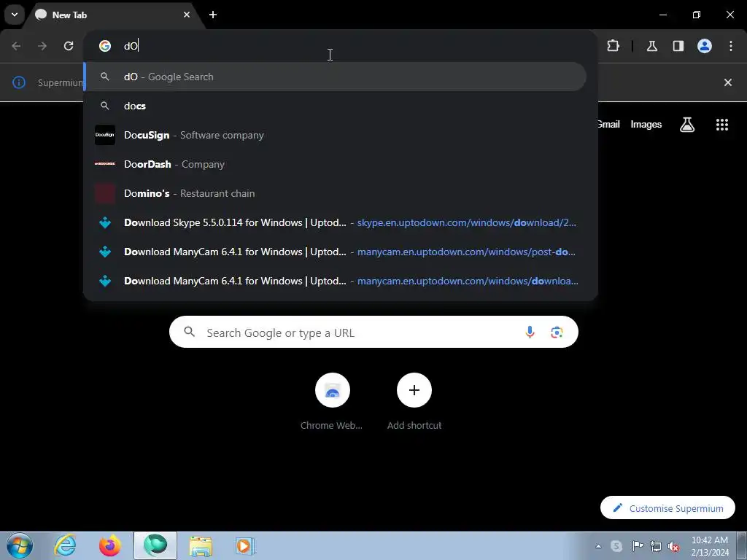747x560 pixels.
Task: Select the 'dO - Google Search' suggestion
Action: pyautogui.click(x=335, y=77)
